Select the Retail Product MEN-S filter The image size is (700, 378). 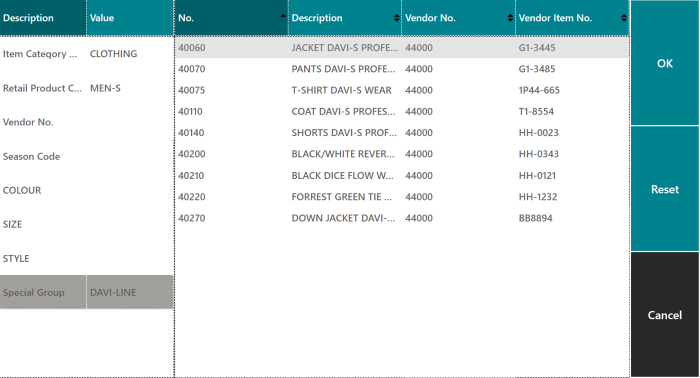tap(87, 88)
